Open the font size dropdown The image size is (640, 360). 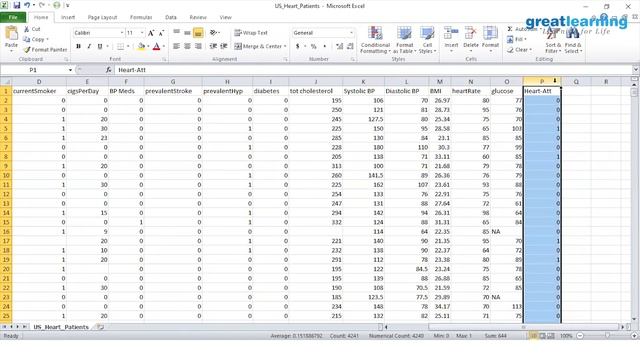tap(142, 33)
